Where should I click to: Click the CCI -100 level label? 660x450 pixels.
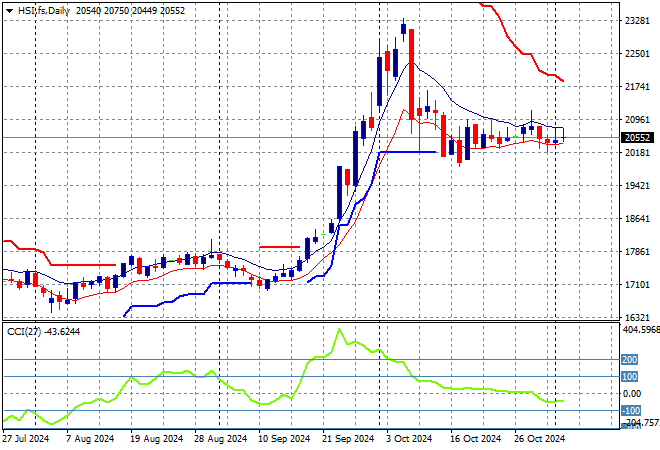click(630, 410)
